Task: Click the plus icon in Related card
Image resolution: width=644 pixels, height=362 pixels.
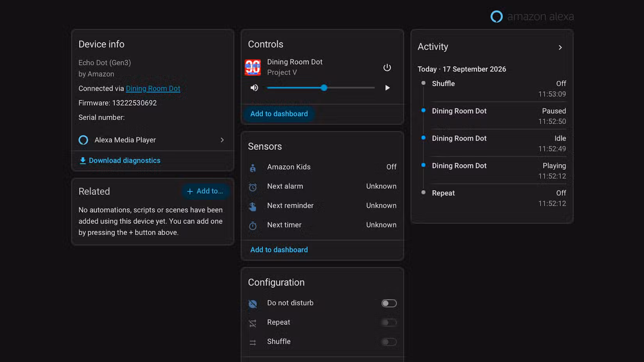Action: click(190, 191)
